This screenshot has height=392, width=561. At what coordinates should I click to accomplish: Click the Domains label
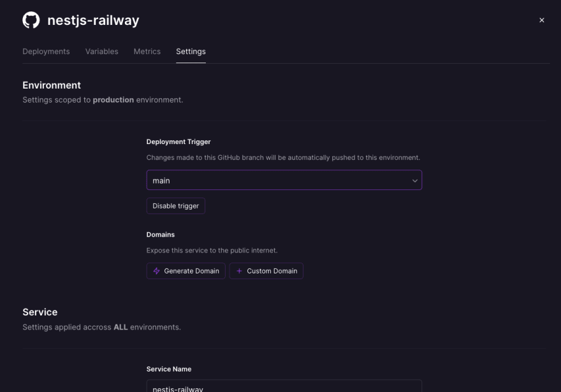[160, 235]
